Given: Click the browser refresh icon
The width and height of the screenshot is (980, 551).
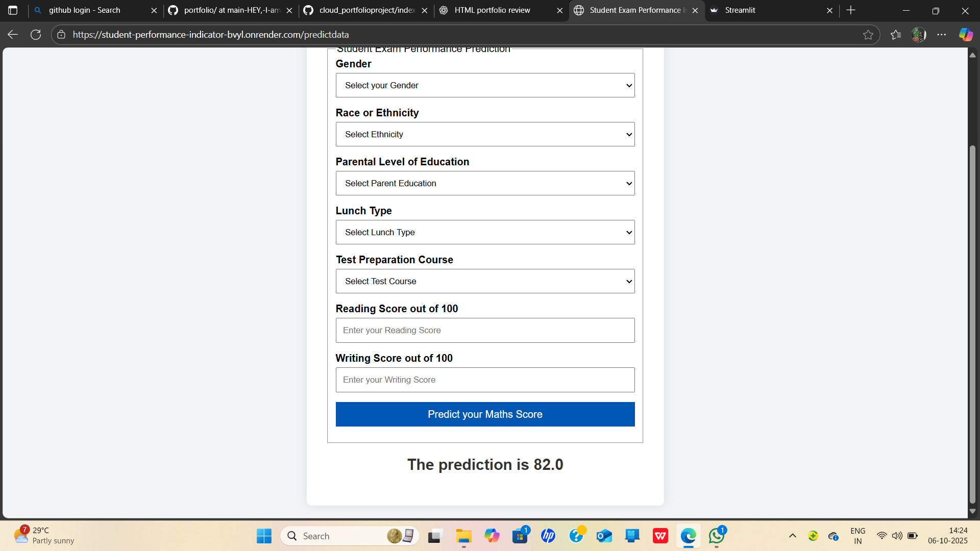Looking at the screenshot, I should (36, 35).
